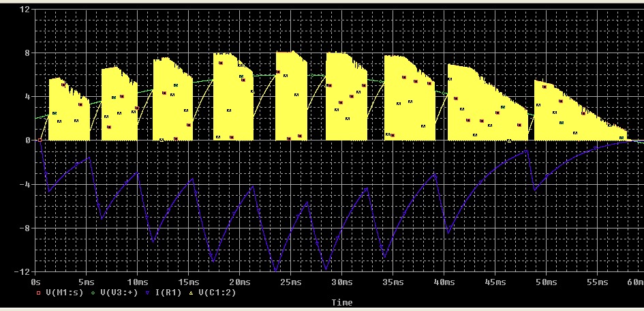Click the 12 label on the y-axis

click(x=25, y=10)
